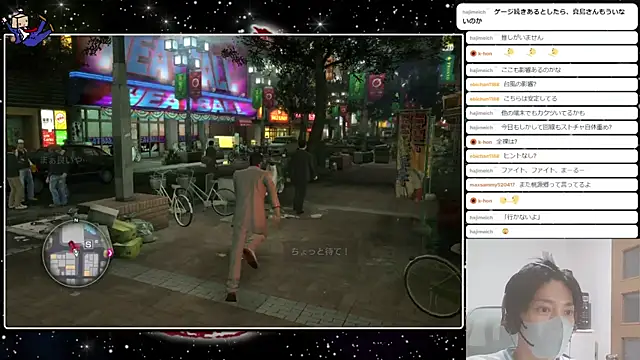
Task: Click the pink marker on the minimap edge
Action: point(109,253)
